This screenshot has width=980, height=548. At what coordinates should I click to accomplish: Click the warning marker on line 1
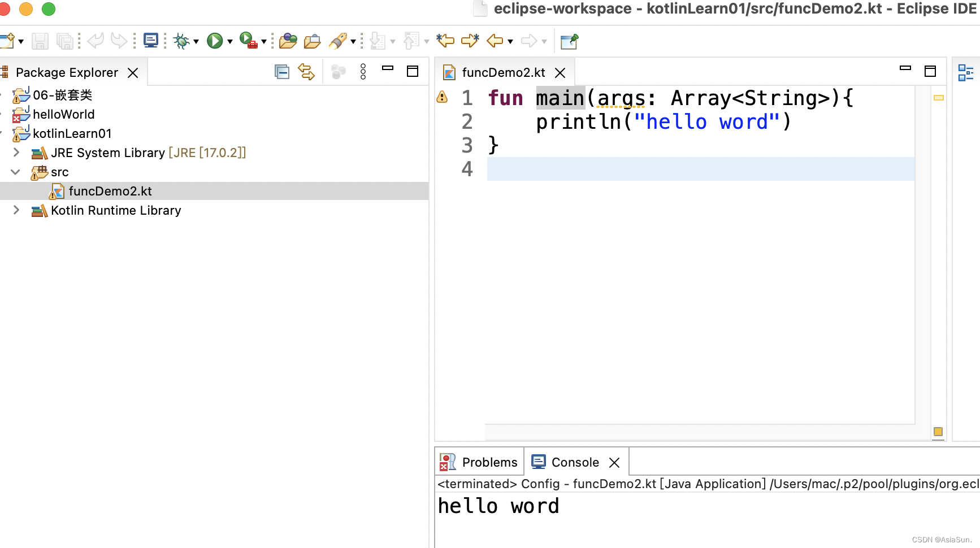[442, 97]
